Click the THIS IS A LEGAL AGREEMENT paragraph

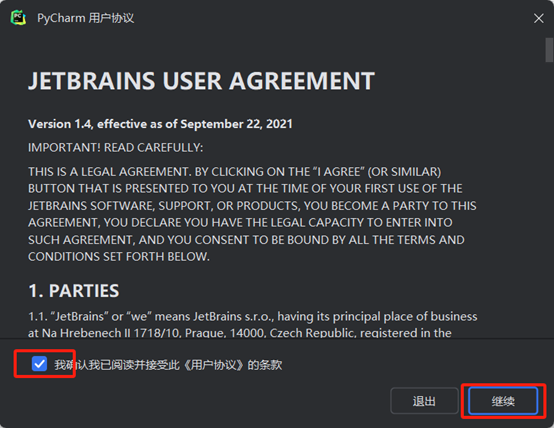coord(252,214)
